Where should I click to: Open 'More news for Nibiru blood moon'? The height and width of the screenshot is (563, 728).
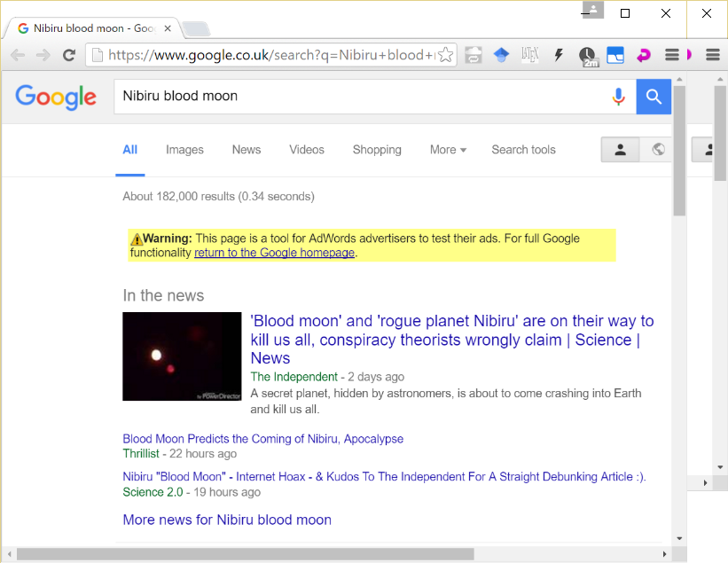(x=227, y=520)
